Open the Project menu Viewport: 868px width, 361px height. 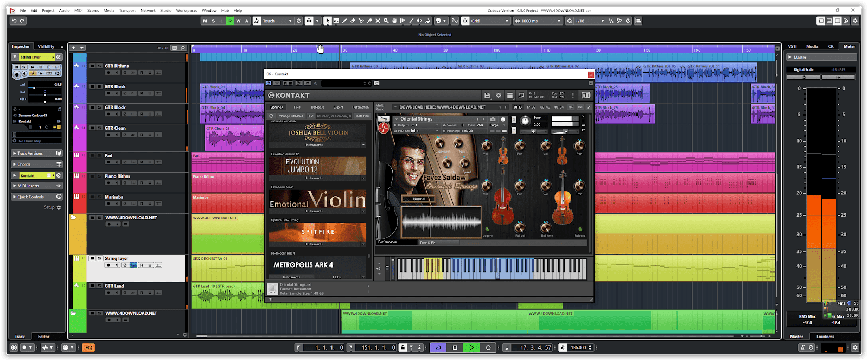tap(48, 10)
